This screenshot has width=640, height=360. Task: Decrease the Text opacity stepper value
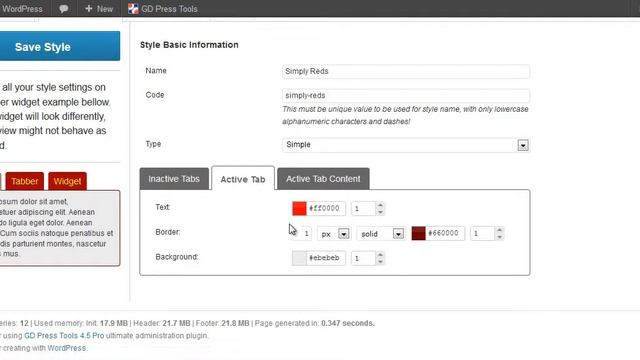[x=380, y=212]
